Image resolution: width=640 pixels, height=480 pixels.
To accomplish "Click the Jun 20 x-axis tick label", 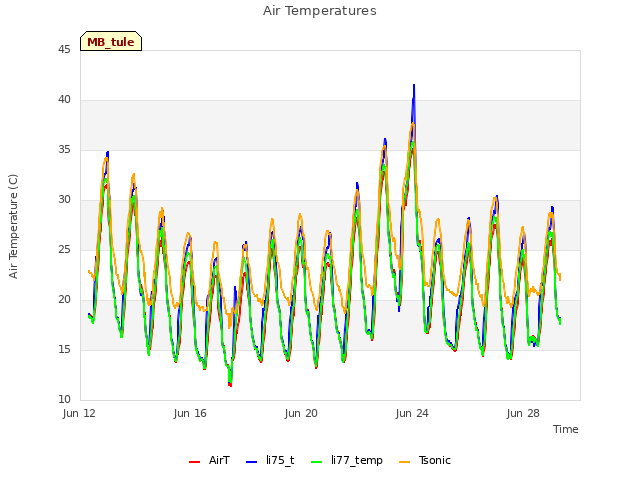I will pyautogui.click(x=301, y=413).
